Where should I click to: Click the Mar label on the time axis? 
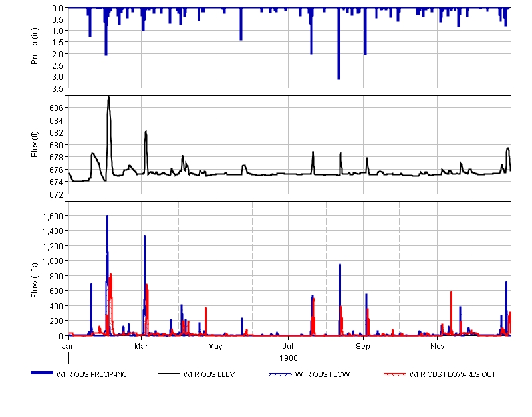(141, 347)
